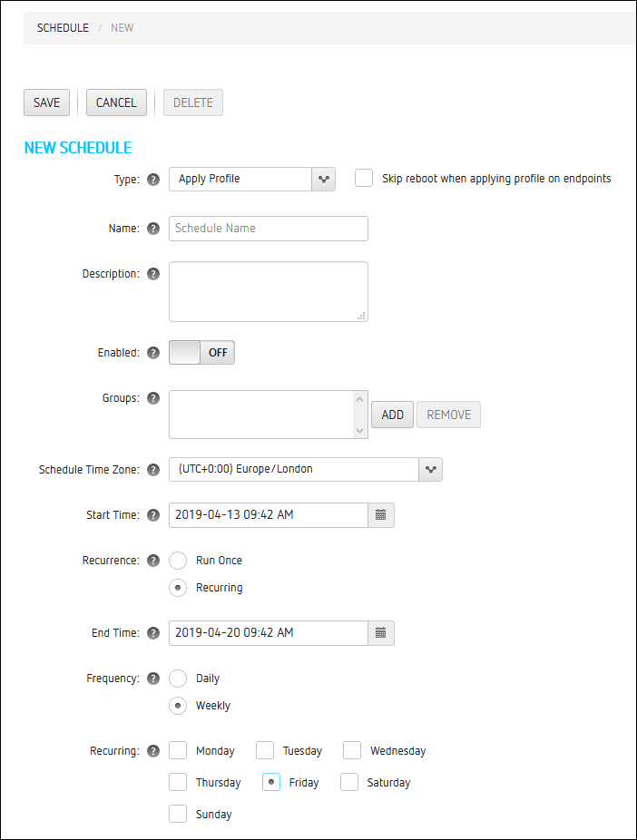This screenshot has width=637, height=840.
Task: Check the Sunday checkbox
Action: coord(178,814)
